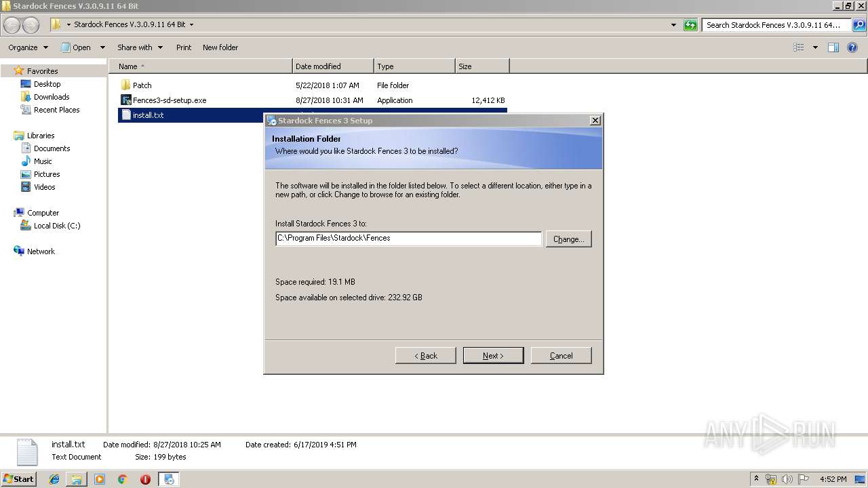Screen dimensions: 868x488
Task: Click Print in Explorer toolbar
Action: click(184, 47)
